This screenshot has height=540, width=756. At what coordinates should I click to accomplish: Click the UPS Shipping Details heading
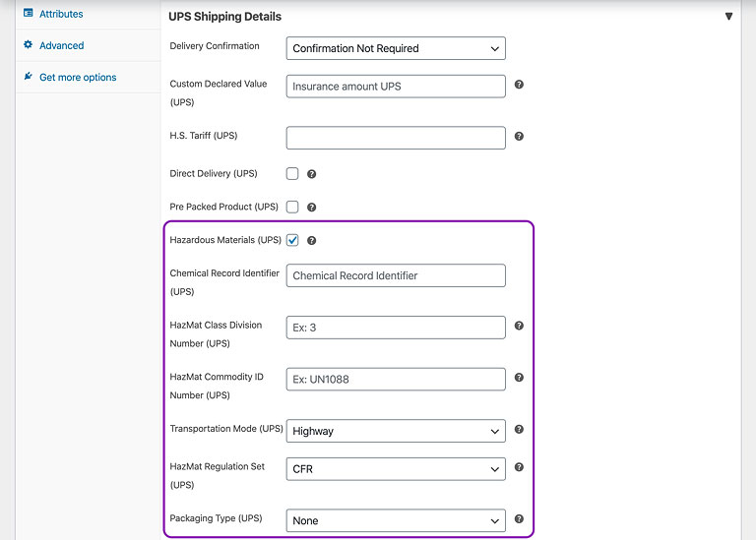coord(224,17)
